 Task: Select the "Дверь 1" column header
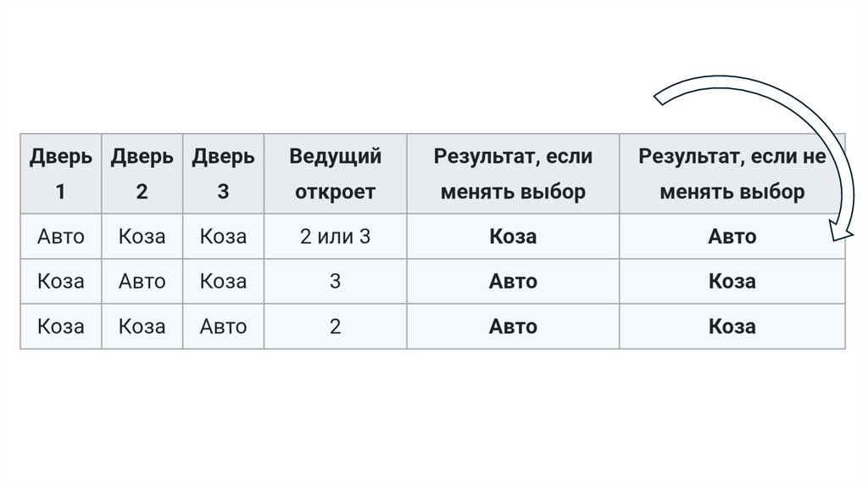pyautogui.click(x=61, y=174)
